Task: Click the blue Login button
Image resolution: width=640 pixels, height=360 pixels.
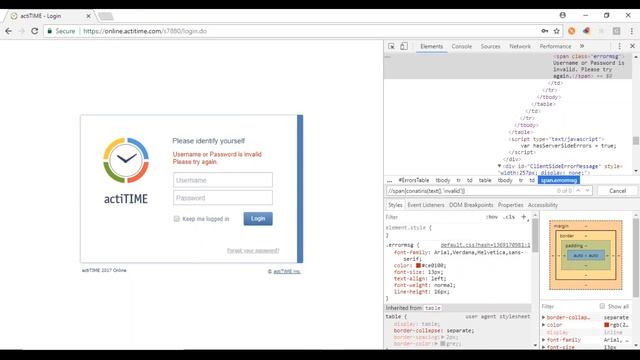Action: pos(258,219)
